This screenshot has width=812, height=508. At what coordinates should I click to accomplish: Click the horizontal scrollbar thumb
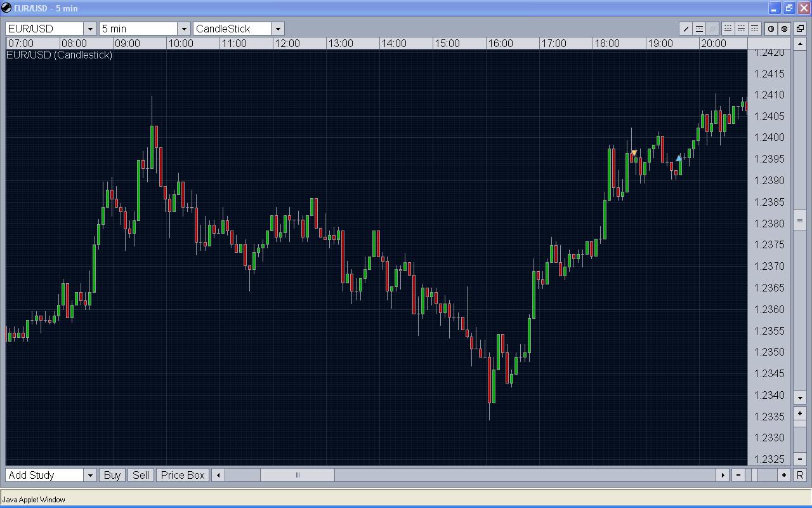[x=297, y=475]
